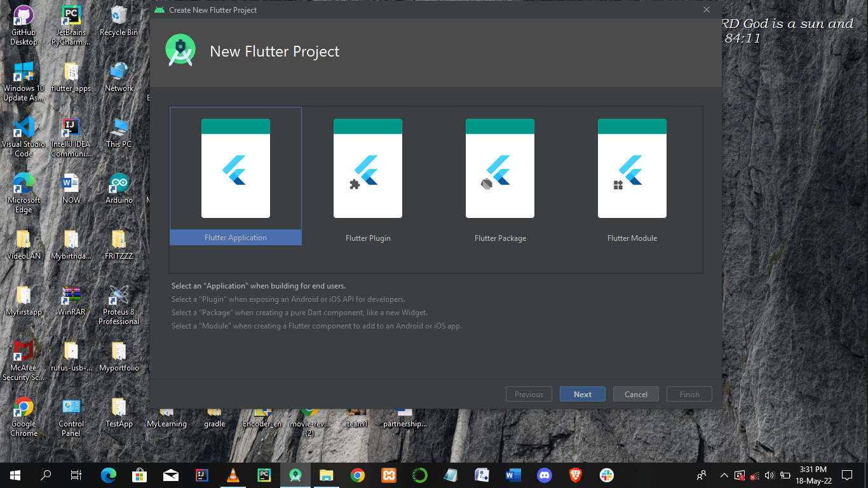Open IntelliJ IDEA Community desktop shortcut
Viewport: 868px width, 488px height.
(71, 138)
